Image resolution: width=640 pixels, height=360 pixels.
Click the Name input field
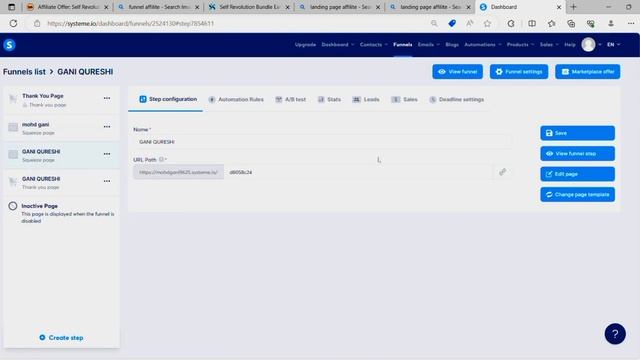322,142
